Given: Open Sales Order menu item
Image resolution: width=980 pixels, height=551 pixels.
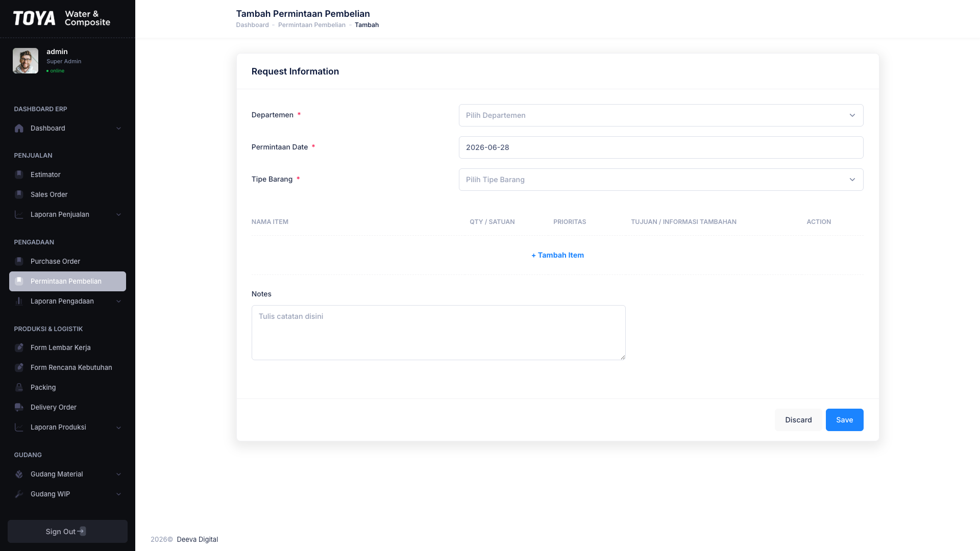Looking at the screenshot, I should (67, 194).
